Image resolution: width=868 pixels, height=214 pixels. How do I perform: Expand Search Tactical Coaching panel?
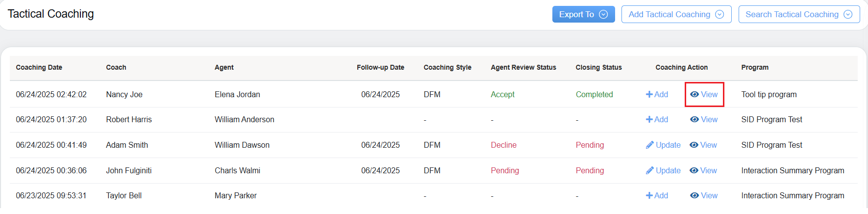799,14
